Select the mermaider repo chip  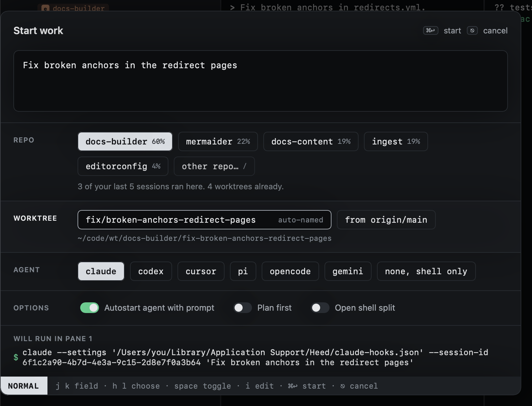(218, 141)
